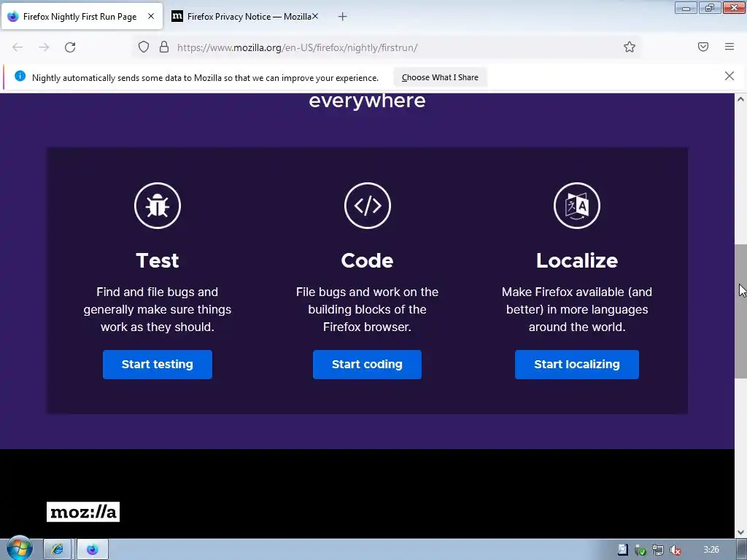The height and width of the screenshot is (560, 747).
Task: Close the Firefox Privacy Notice tab
Action: (315, 16)
